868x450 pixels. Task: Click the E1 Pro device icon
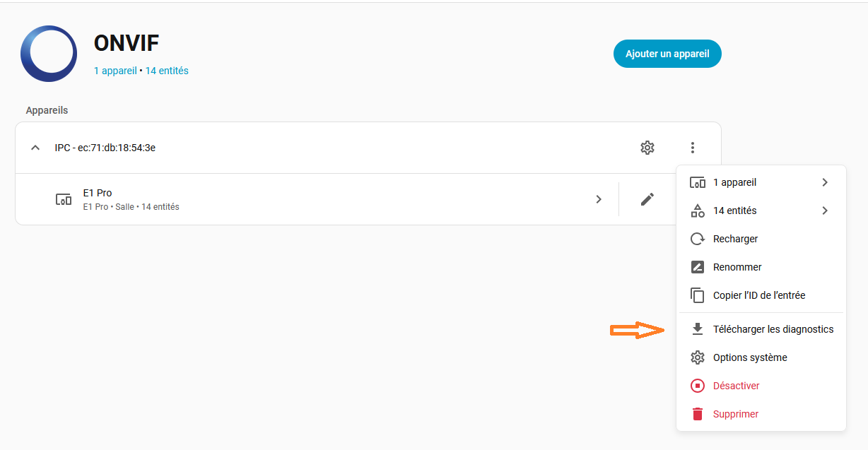[x=64, y=199]
